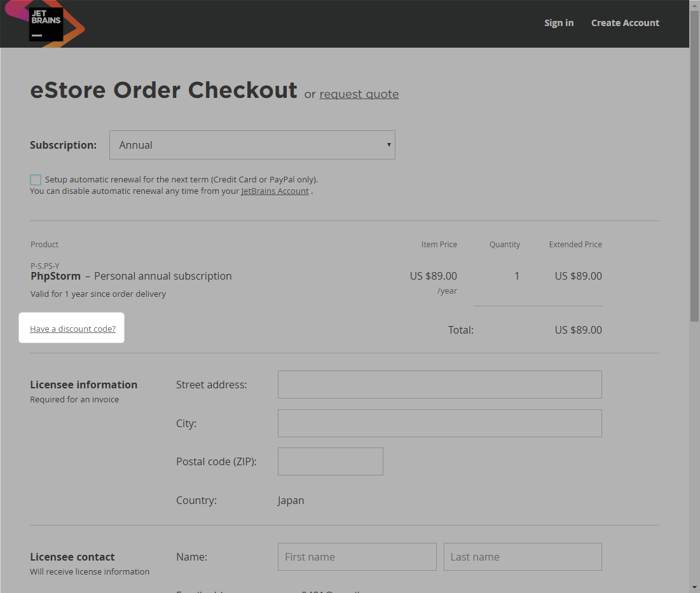The image size is (700, 593).
Task: Open the Sign in link
Action: coord(558,24)
